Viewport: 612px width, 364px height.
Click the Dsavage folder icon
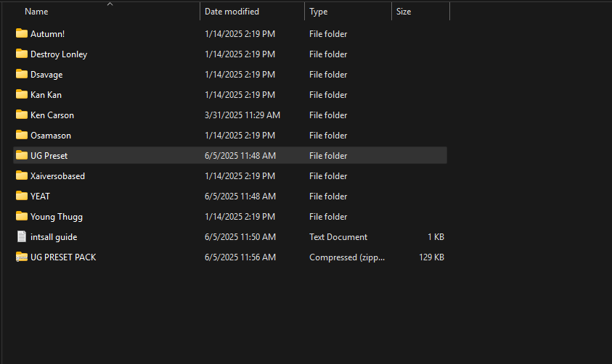point(22,74)
